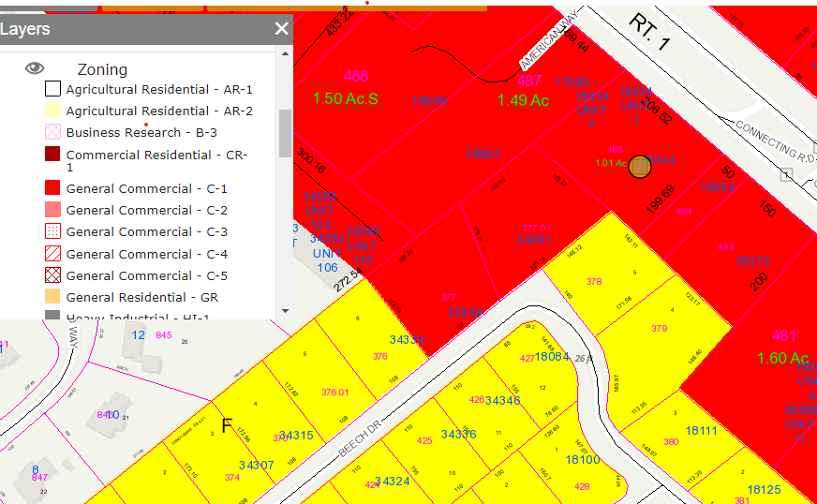817x504 pixels.
Task: Click the scroll-up arrow in Layers panel
Action: [x=285, y=52]
